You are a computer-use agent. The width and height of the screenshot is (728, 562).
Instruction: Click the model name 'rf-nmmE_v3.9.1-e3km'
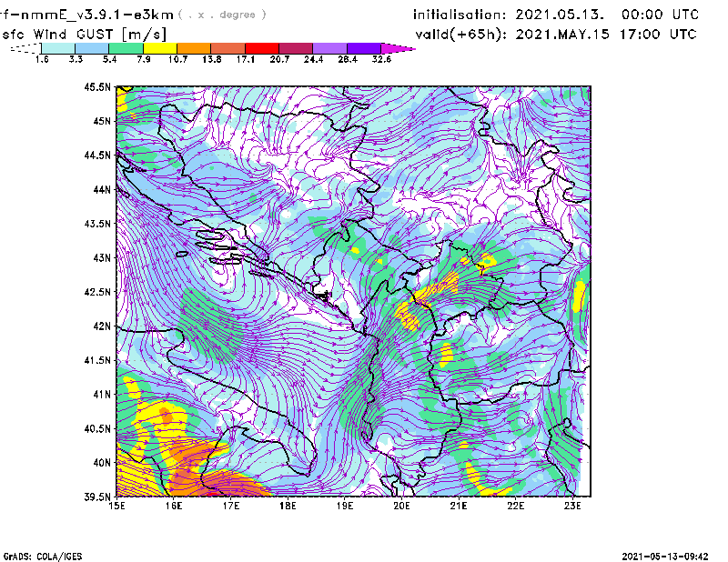coord(86,15)
